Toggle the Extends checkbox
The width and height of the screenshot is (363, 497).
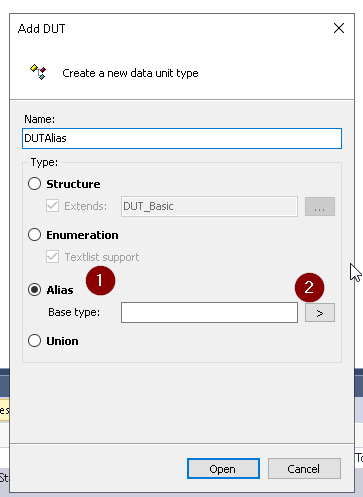tap(52, 206)
